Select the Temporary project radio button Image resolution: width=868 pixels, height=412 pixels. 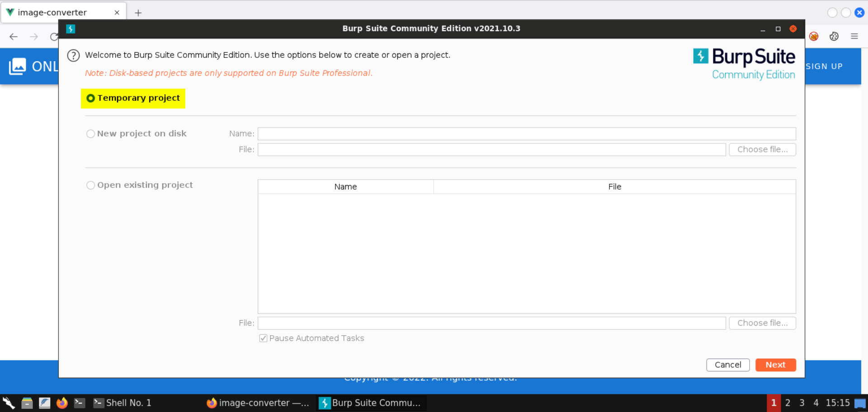click(x=90, y=98)
